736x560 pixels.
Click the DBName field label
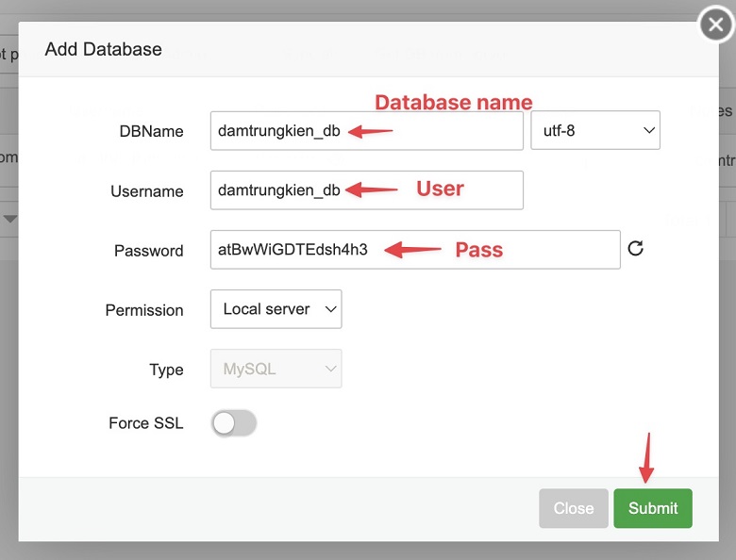(x=153, y=132)
